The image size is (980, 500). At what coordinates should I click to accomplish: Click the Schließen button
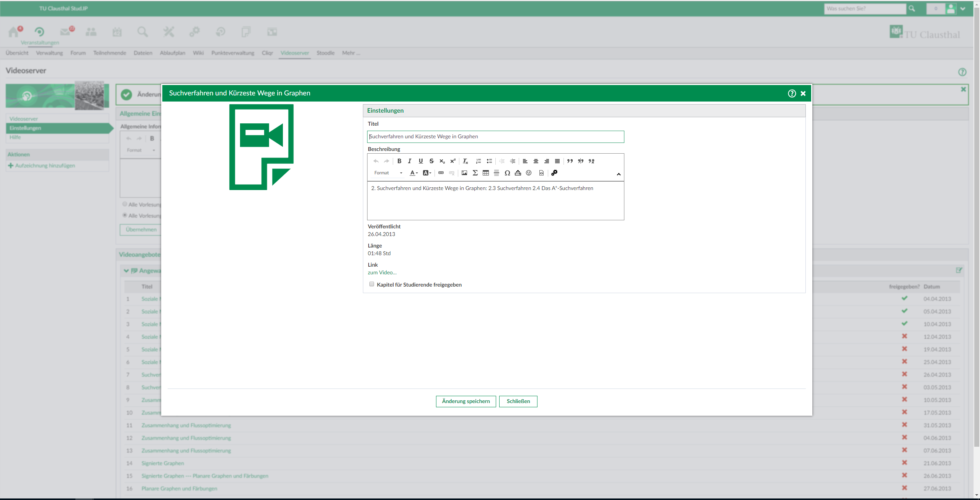click(518, 401)
